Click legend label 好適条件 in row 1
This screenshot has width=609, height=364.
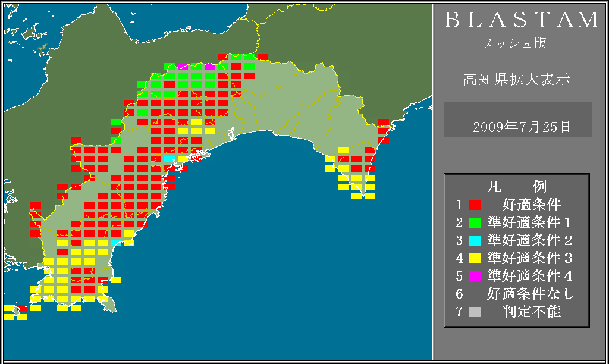[x=531, y=205]
